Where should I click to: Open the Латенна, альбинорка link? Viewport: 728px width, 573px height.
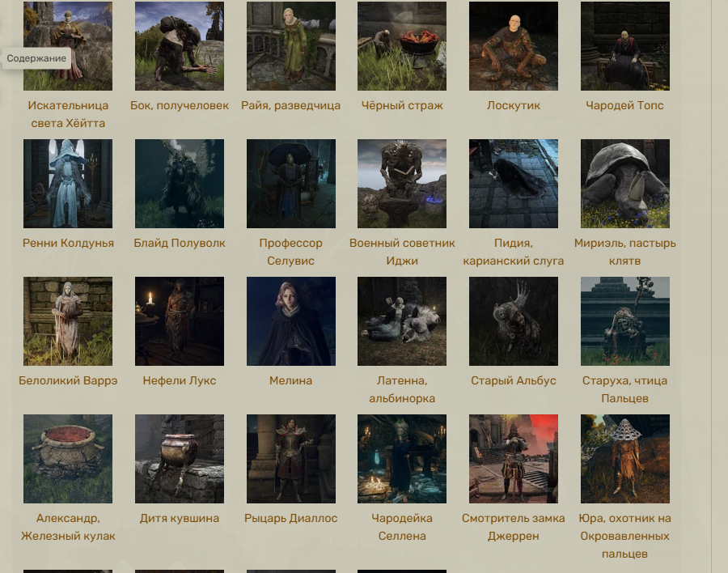pyautogui.click(x=401, y=389)
